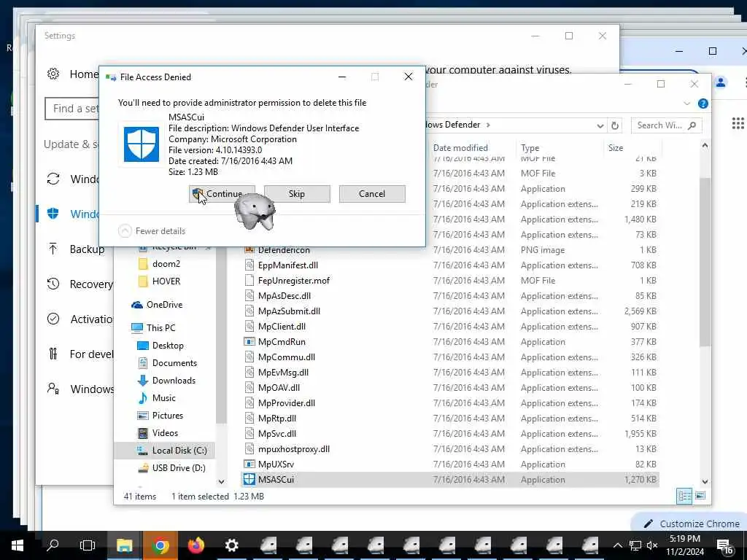This screenshot has height=560, width=747.
Task: Click the Find a setting search box
Action: click(x=72, y=109)
